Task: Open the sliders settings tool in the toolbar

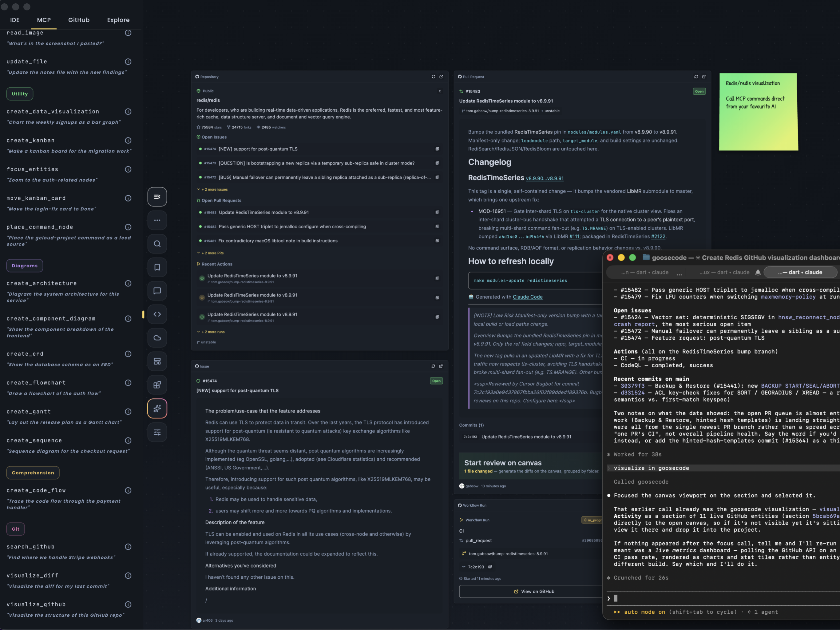Action: (157, 432)
